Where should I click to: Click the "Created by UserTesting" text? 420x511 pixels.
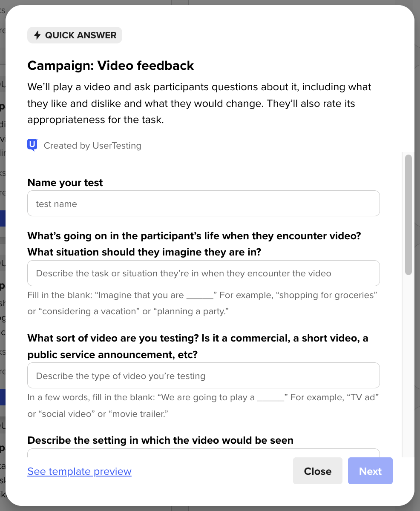92,146
